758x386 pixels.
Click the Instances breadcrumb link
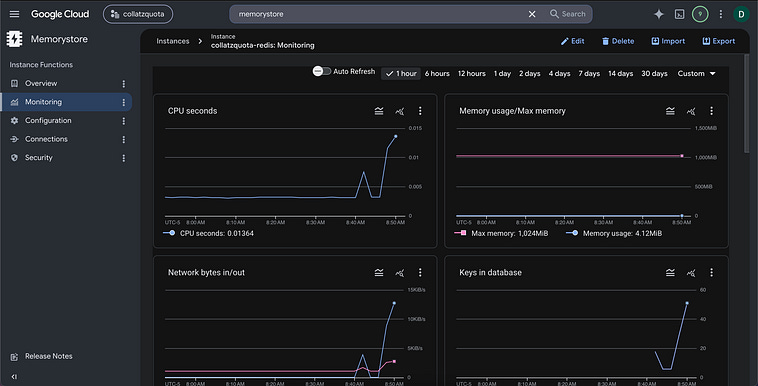[173, 41]
